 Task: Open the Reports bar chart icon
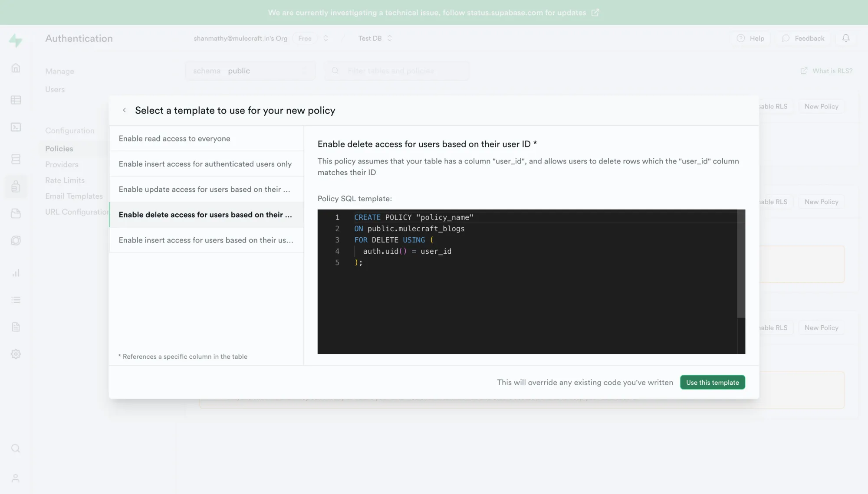coord(16,273)
